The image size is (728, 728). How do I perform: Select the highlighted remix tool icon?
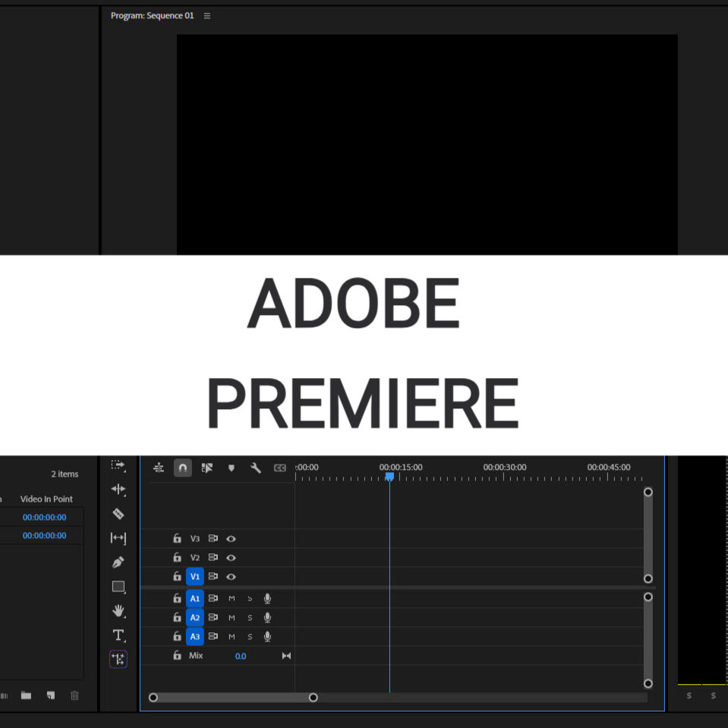118,659
